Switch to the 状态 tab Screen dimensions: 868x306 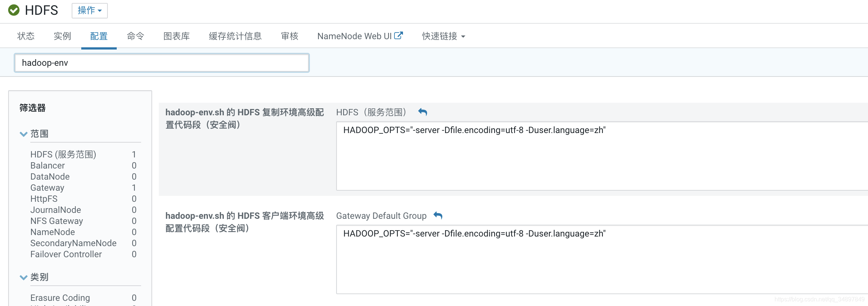tap(26, 36)
